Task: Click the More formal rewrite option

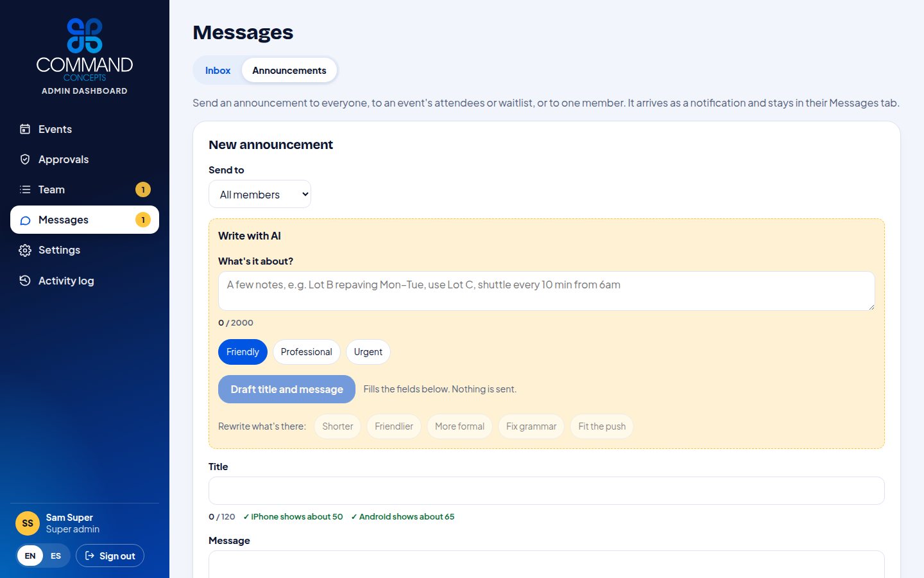Action: pos(460,426)
